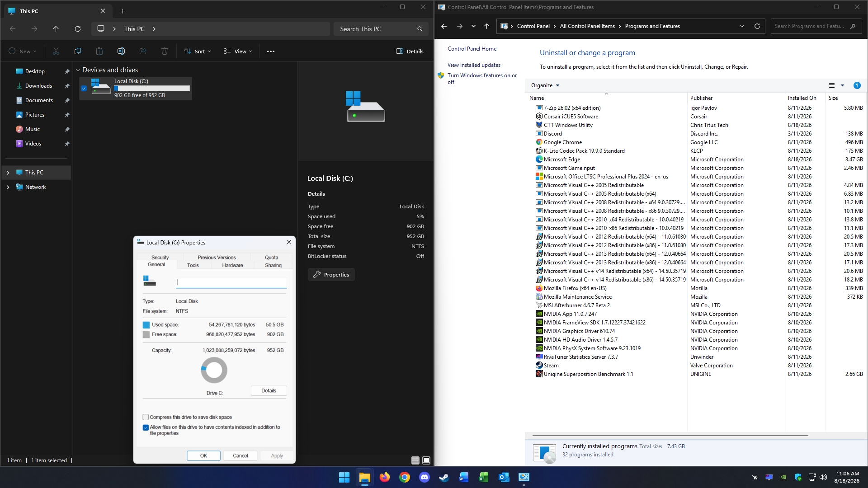Open the more view options arrow beside view icon
Image resolution: width=868 pixels, height=488 pixels.
(x=842, y=85)
